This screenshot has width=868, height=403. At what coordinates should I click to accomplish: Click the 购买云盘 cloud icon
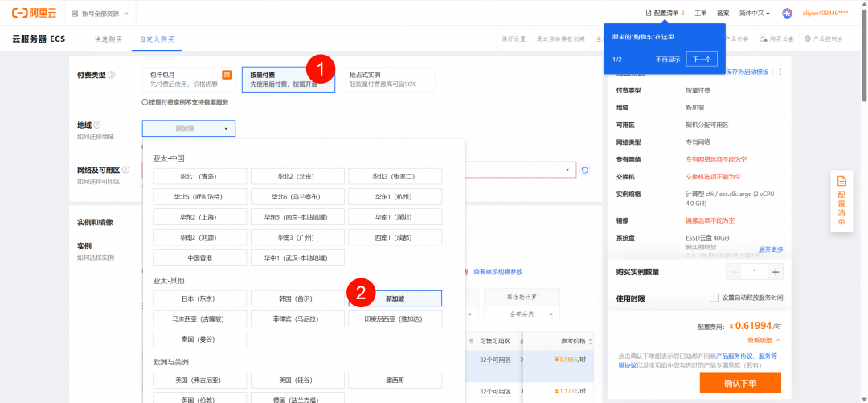pyautogui.click(x=764, y=39)
